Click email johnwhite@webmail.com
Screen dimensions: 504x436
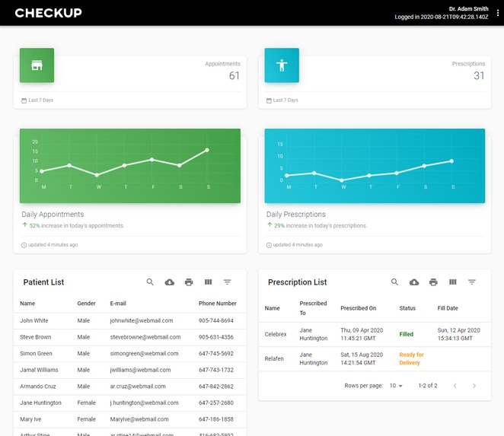(142, 320)
